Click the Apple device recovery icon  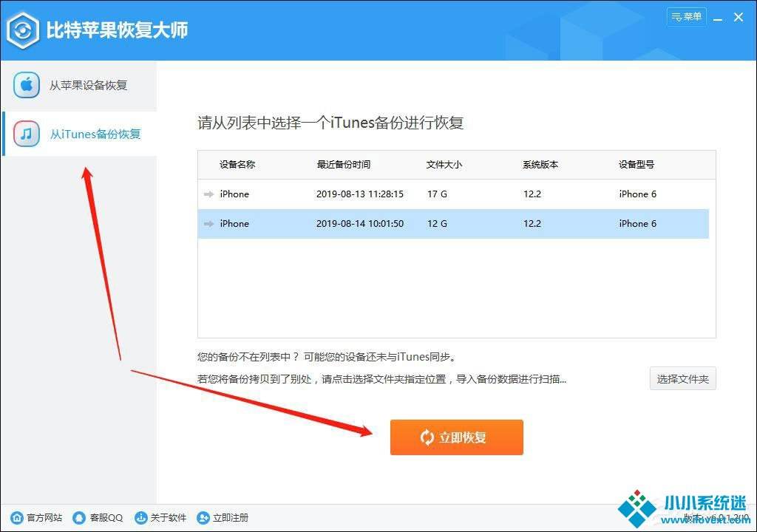(x=27, y=85)
